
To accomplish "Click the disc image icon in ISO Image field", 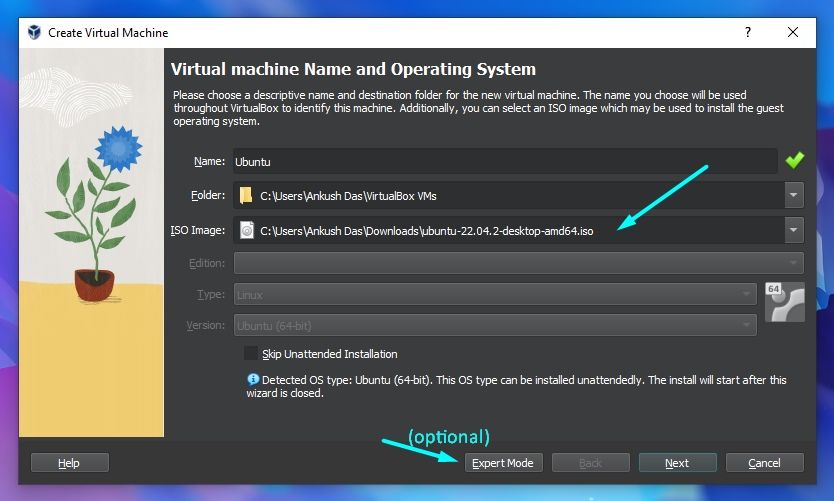I will 247,230.
